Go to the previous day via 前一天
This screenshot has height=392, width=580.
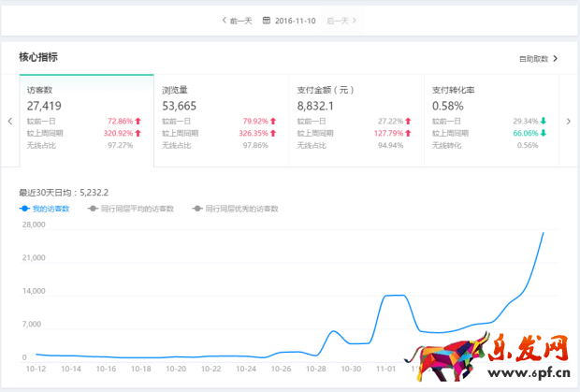240,20
